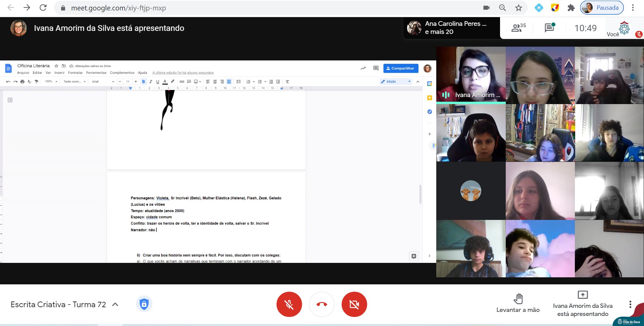Image resolution: width=644 pixels, height=326 pixels.
Task: Expand the Escrita Criativa - Turma 72 details
Action: coord(115,305)
